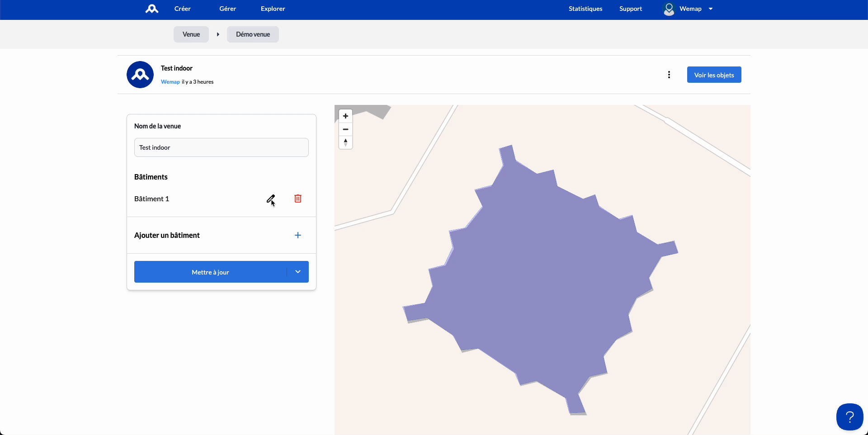Click the Test indoor avatar logo
Screen dimensions: 868x435
140,75
